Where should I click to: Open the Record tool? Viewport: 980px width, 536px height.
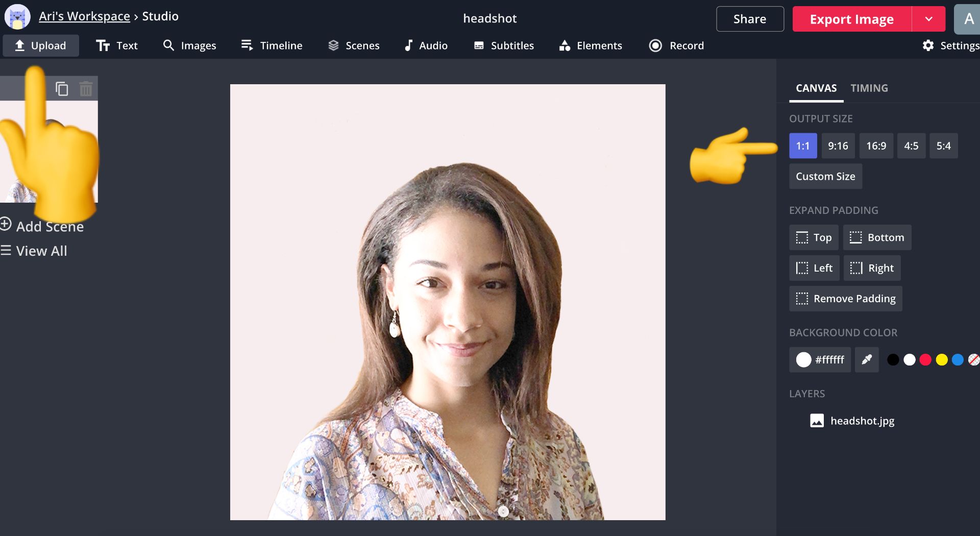pos(676,45)
